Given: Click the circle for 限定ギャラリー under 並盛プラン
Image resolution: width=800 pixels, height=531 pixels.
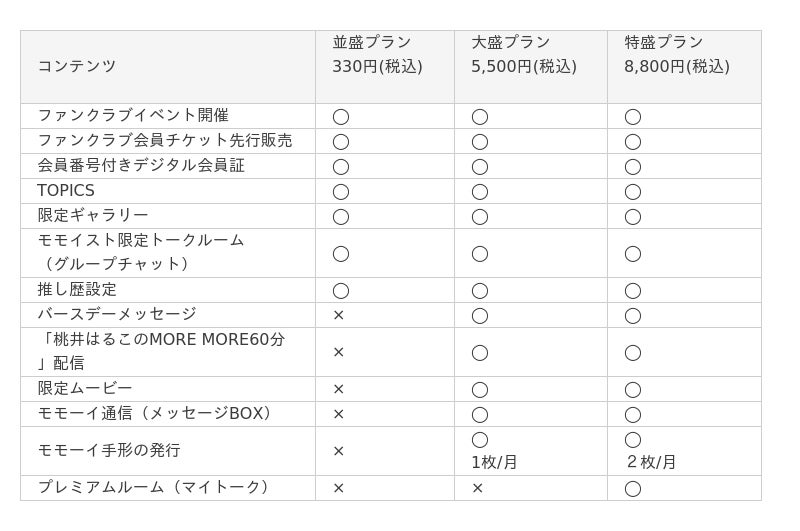Looking at the screenshot, I should coord(340,217).
